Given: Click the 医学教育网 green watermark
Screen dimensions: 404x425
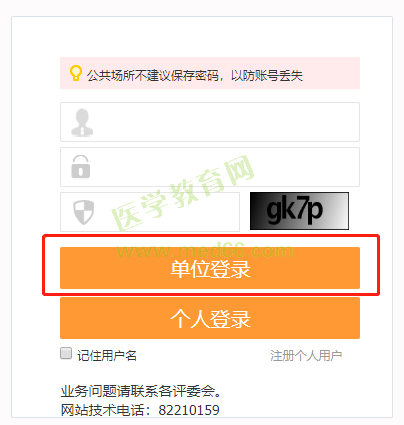Looking at the screenshot, I should [183, 193].
